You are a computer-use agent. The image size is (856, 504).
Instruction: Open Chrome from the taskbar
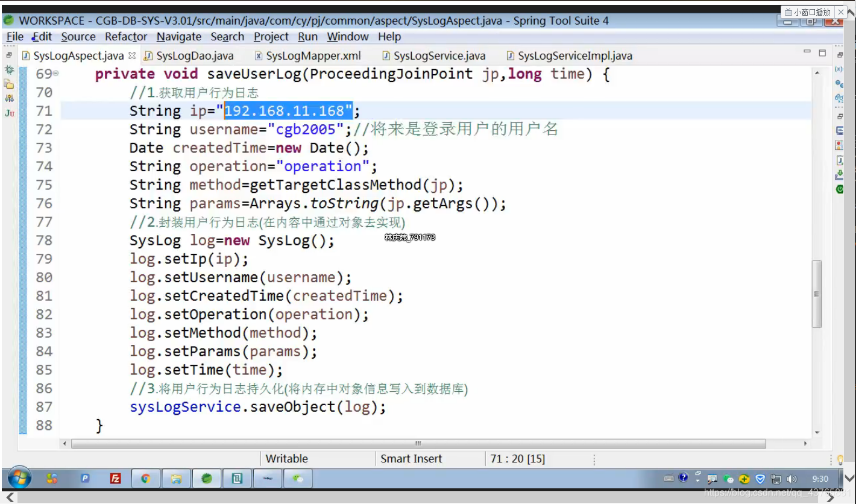(x=145, y=479)
